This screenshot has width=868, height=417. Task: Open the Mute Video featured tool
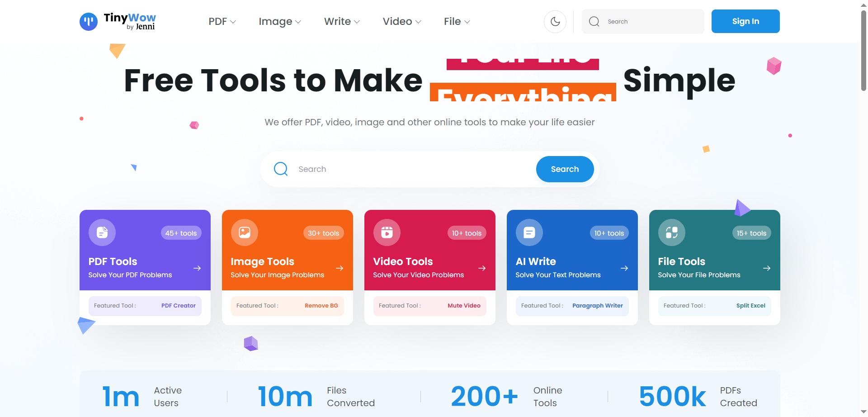[x=464, y=306]
